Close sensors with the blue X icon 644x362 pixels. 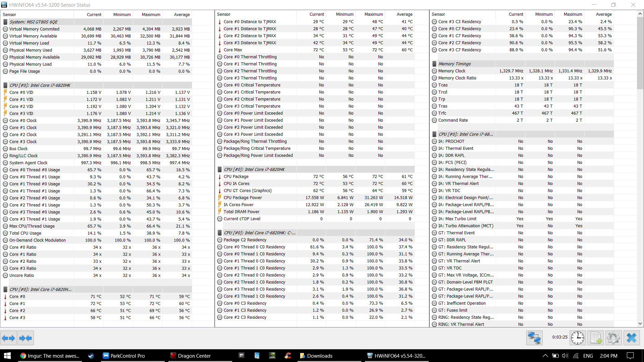click(632, 338)
